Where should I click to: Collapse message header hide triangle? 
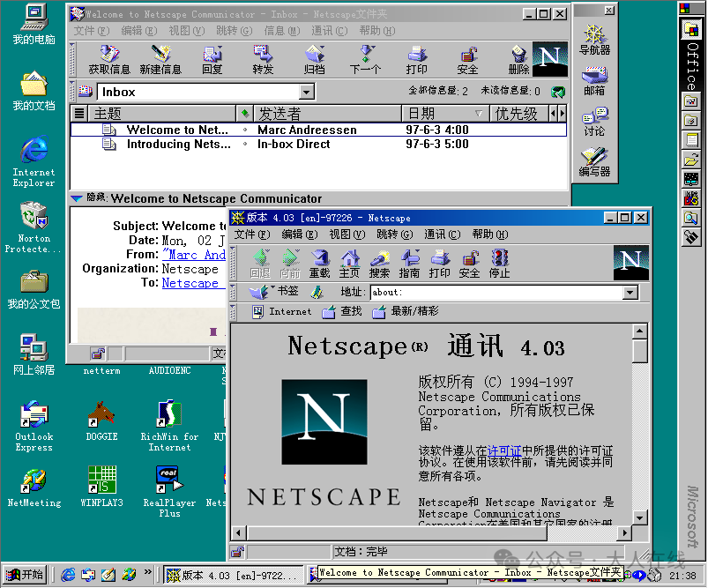tap(77, 198)
